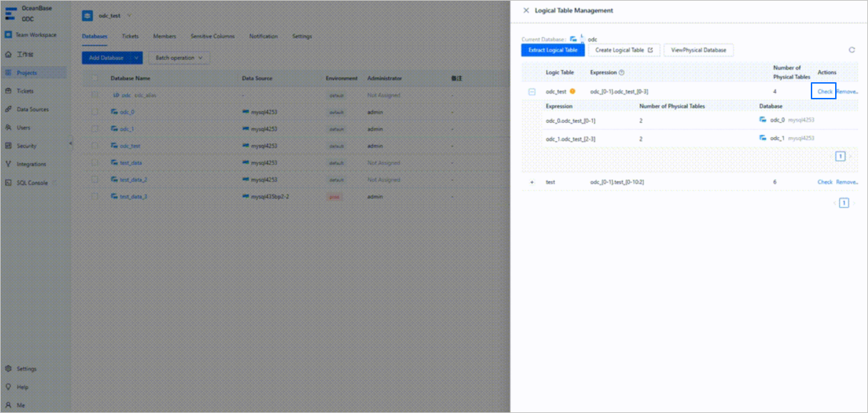Click Check for the odc_test logical table
This screenshot has width=868, height=413.
pos(824,91)
